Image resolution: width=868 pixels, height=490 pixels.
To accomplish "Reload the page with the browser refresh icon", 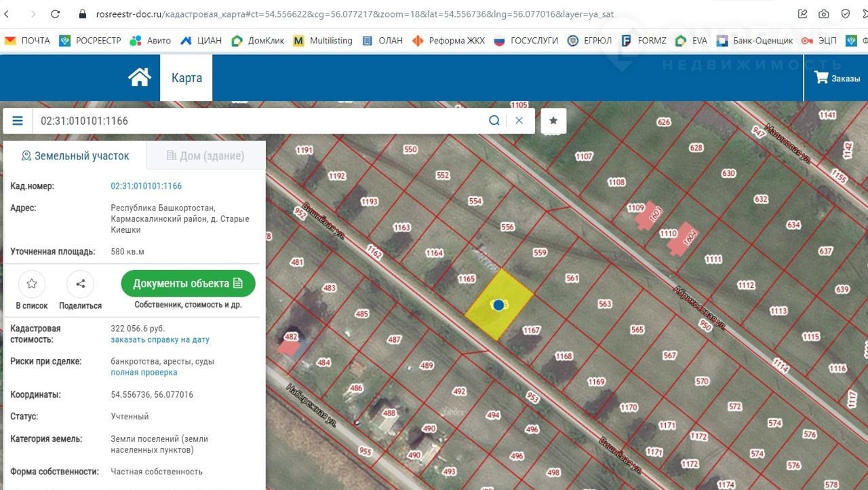I will click(56, 14).
